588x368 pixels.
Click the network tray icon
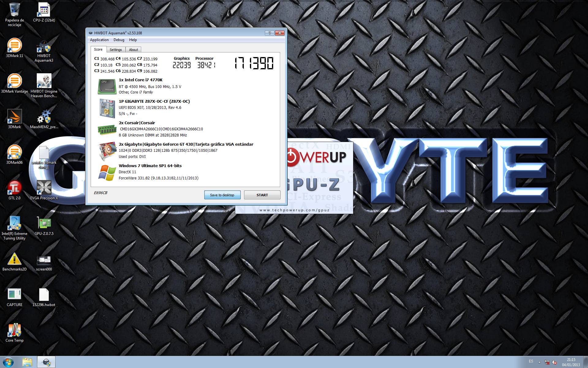[547, 362]
